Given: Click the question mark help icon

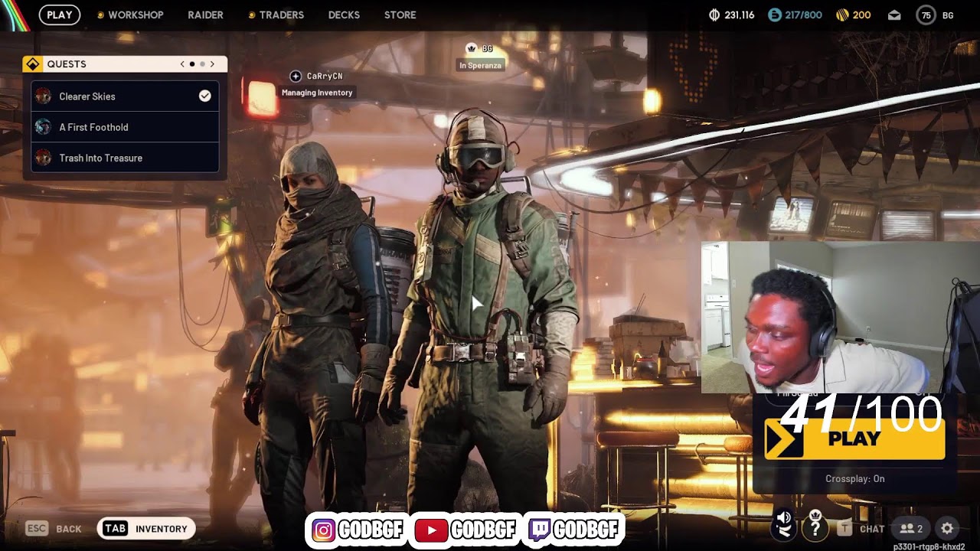Looking at the screenshot, I should click(x=815, y=527).
